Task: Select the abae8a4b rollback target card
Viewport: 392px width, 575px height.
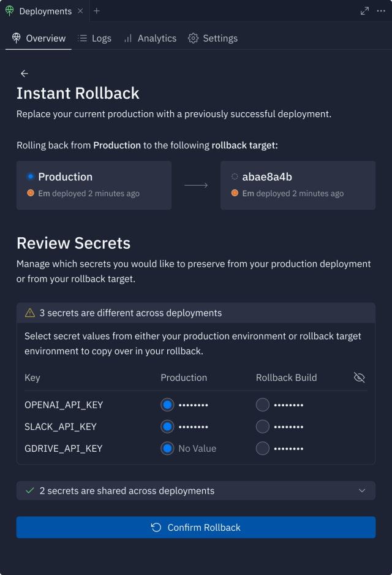Action: [298, 185]
